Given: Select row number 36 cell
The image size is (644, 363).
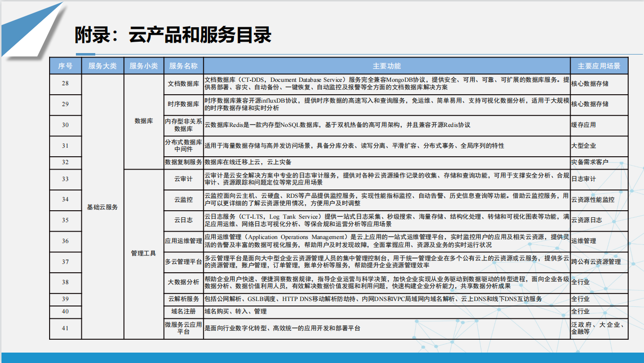Looking at the screenshot, I should [x=65, y=241].
